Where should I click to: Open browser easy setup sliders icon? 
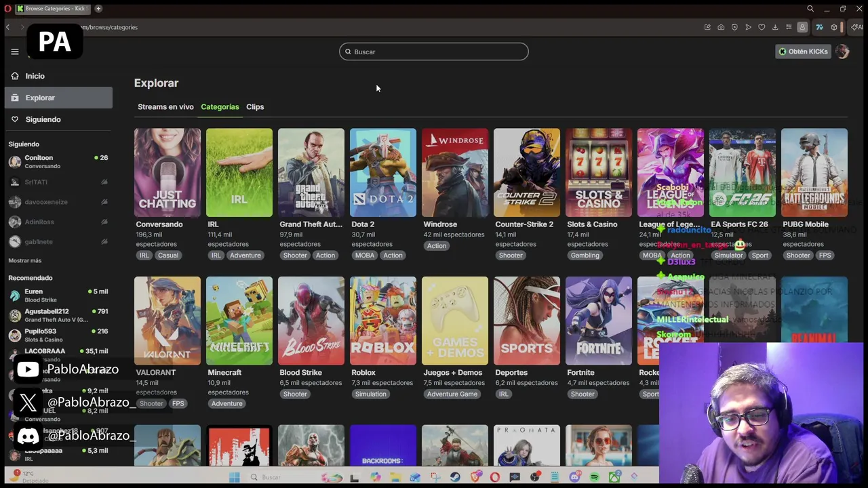click(x=789, y=27)
